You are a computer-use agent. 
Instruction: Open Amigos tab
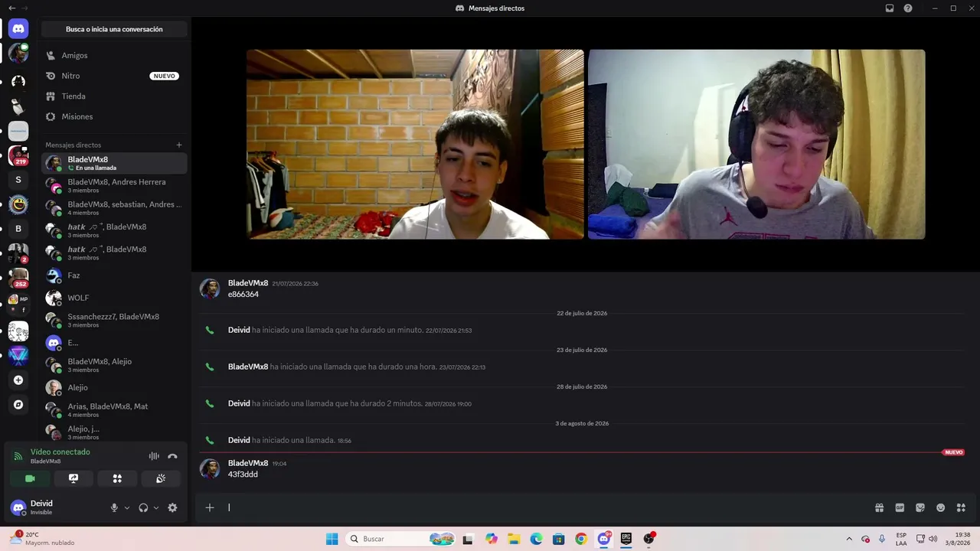point(114,55)
